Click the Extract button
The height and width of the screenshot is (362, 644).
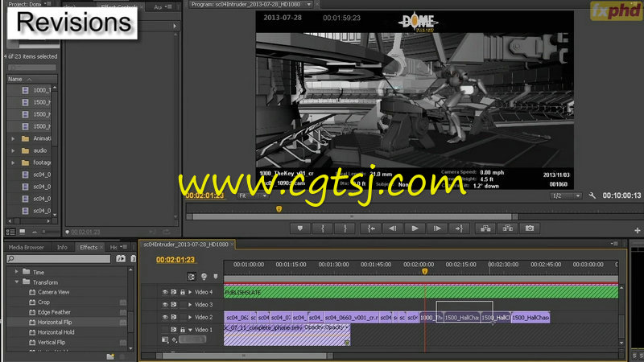tap(508, 228)
